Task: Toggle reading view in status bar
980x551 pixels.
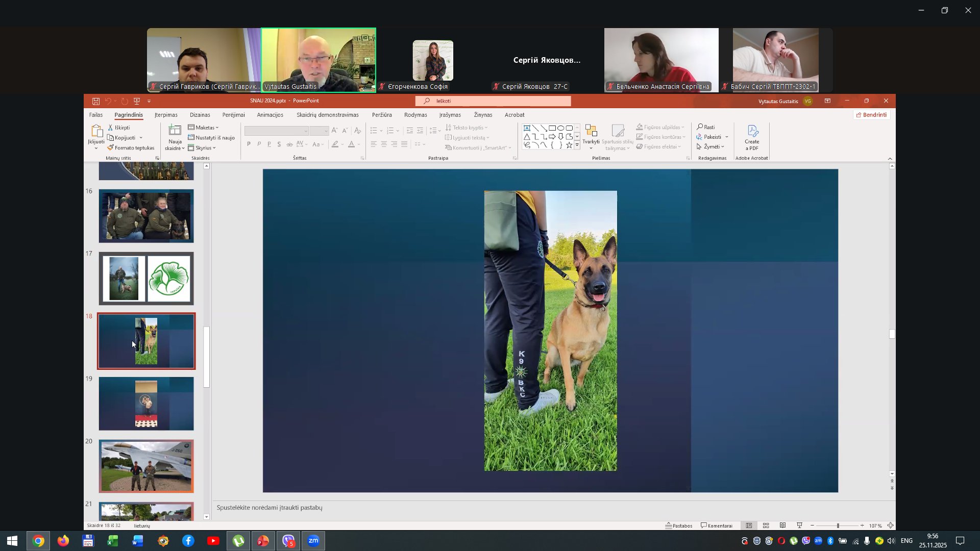Action: click(x=782, y=525)
